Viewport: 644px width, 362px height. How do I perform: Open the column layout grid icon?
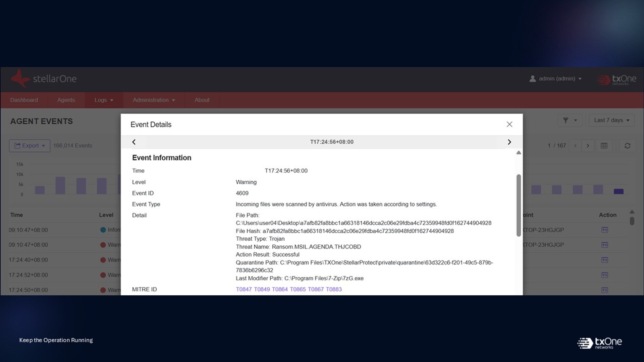coord(604,146)
